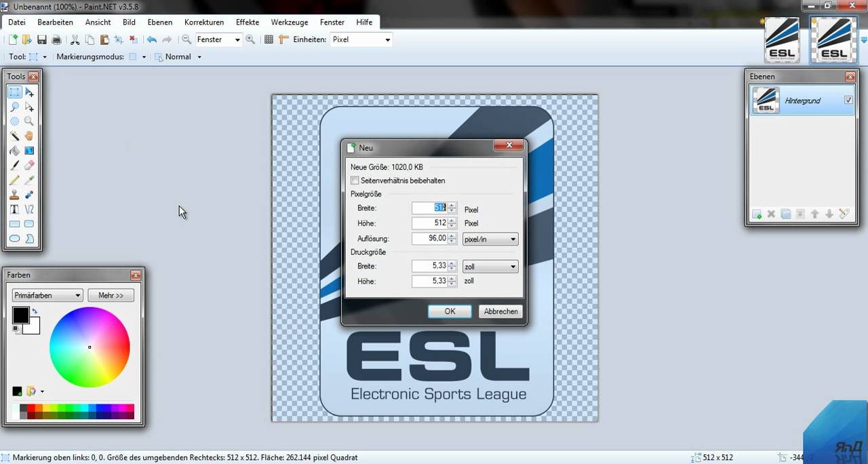Click the primary black color swatch
868x464 pixels.
pos(20,314)
